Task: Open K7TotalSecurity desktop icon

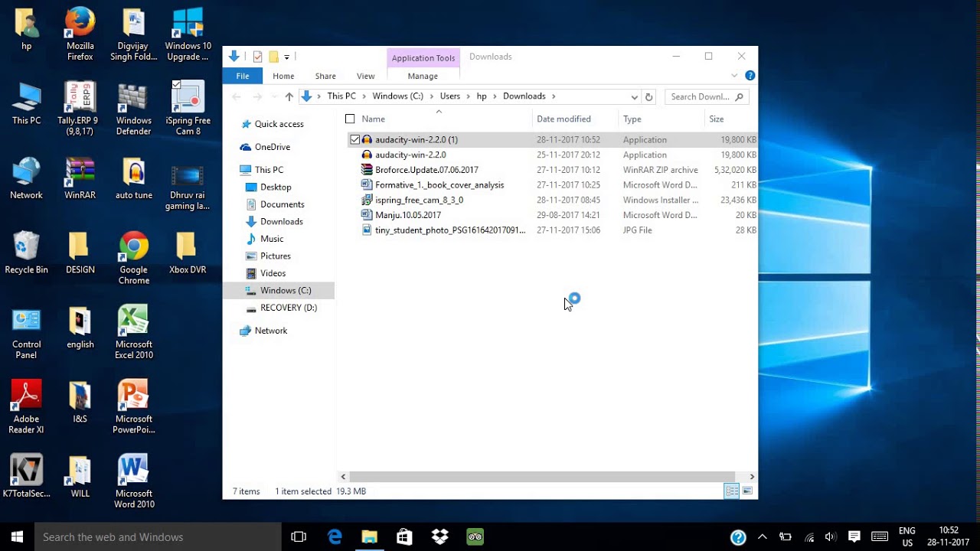Action: 26,476
